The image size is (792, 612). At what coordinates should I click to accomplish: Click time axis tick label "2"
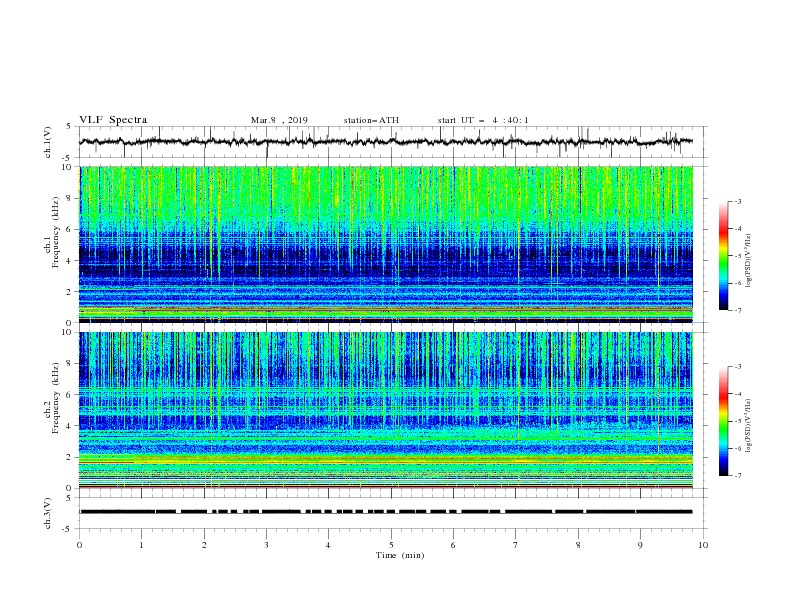pyautogui.click(x=204, y=545)
